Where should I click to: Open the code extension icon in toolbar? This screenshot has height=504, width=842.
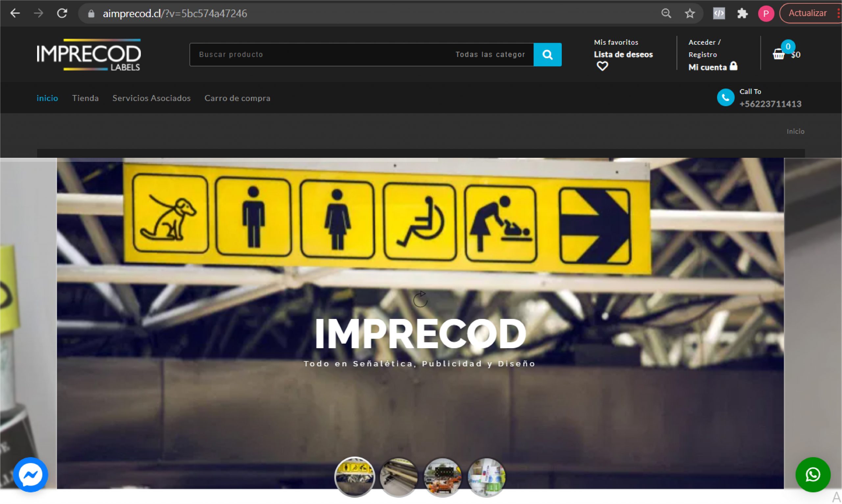[x=719, y=13]
